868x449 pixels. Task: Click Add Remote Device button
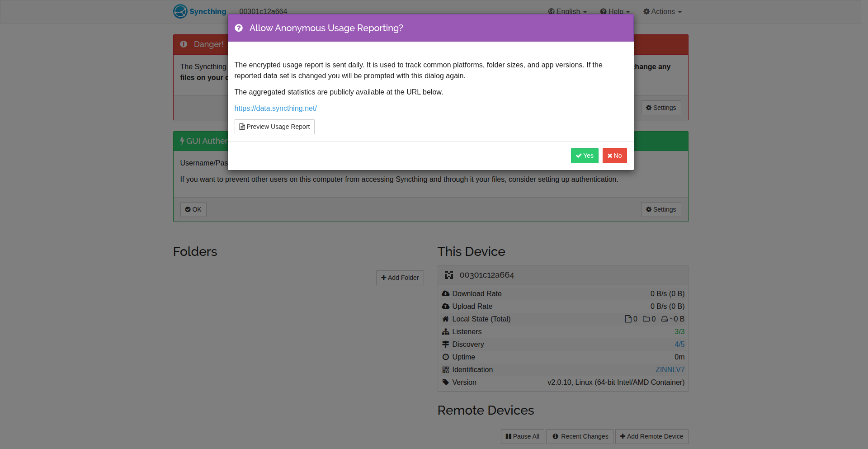pos(651,436)
